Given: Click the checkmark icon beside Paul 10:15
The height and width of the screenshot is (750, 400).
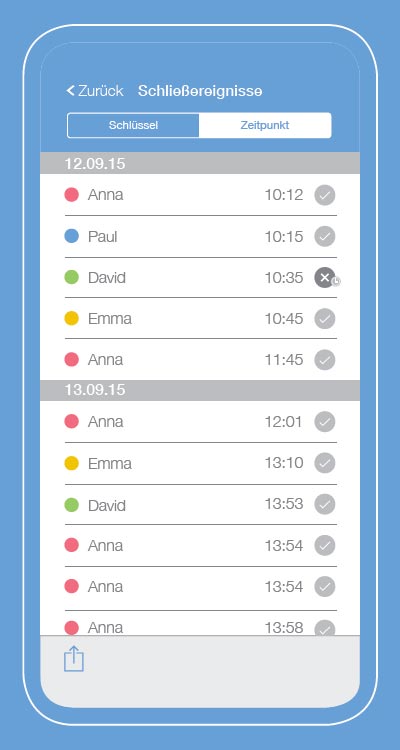Looking at the screenshot, I should pyautogui.click(x=325, y=236).
